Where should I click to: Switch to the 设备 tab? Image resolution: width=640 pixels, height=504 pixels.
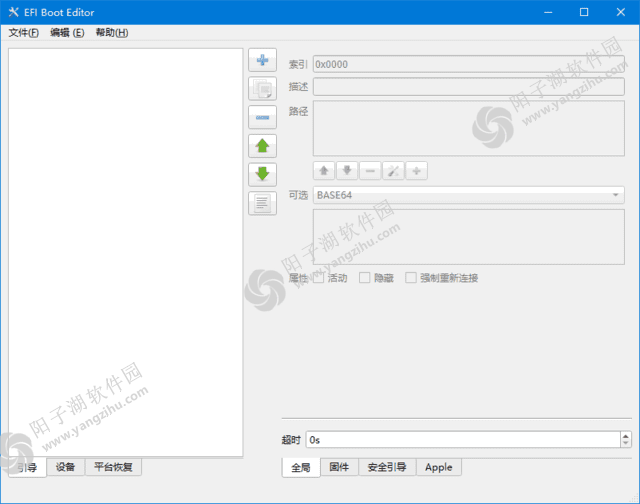coord(65,467)
